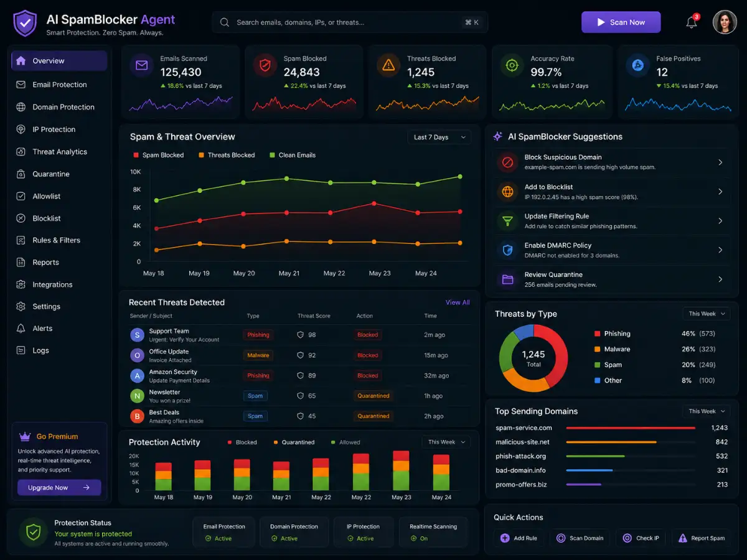
Task: Click the Add to Blocklist globe icon
Action: 507,192
